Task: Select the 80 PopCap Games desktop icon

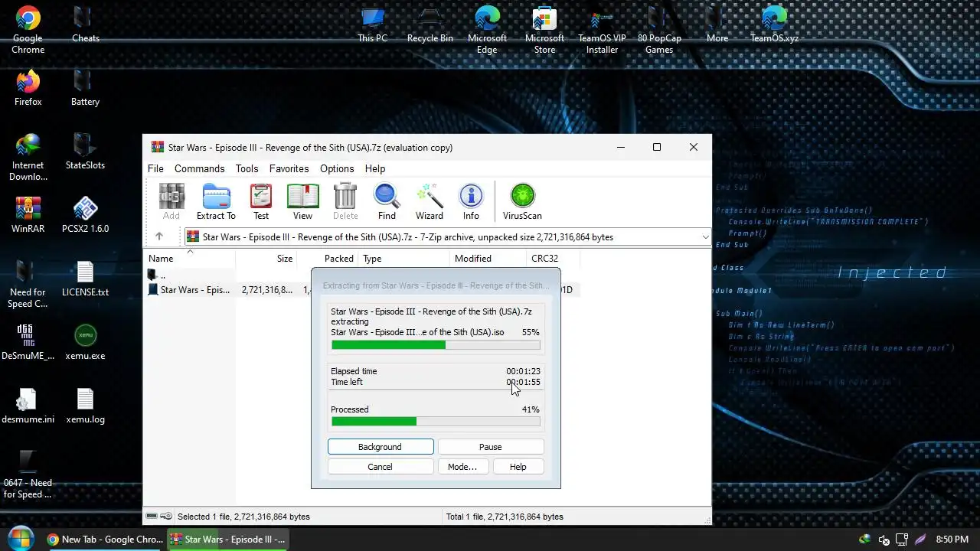Action: (659, 31)
